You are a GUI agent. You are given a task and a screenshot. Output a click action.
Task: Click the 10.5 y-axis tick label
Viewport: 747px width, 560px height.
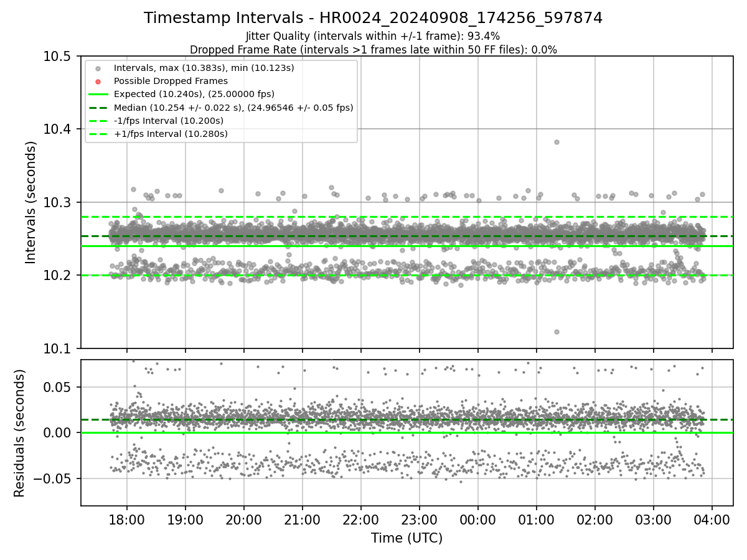(x=58, y=56)
